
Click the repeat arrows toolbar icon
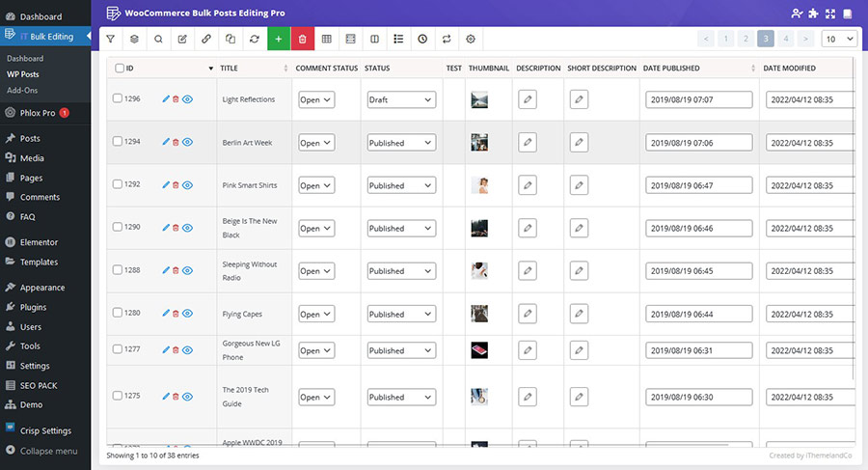(x=447, y=39)
